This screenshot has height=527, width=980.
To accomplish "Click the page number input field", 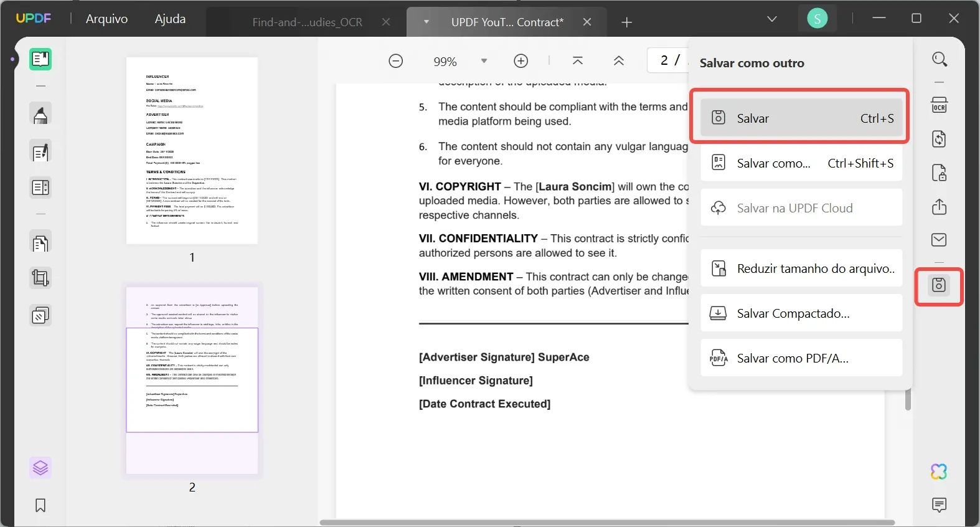I will point(668,60).
